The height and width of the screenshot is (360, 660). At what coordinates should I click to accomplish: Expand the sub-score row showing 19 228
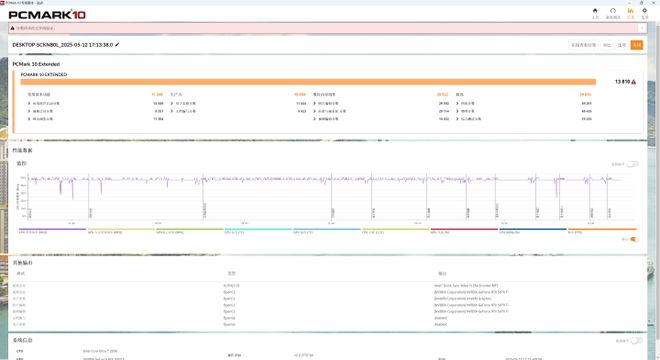(524, 119)
